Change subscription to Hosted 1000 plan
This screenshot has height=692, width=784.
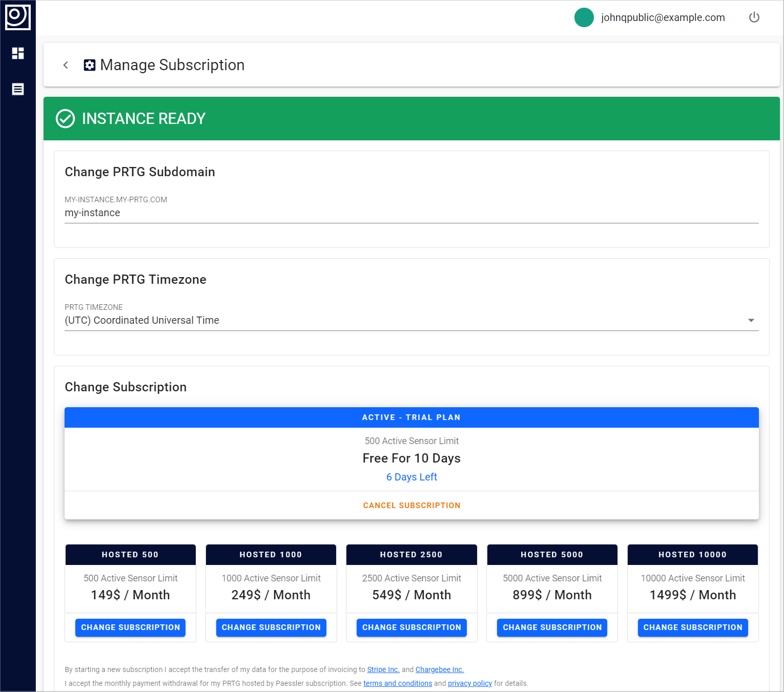point(271,627)
